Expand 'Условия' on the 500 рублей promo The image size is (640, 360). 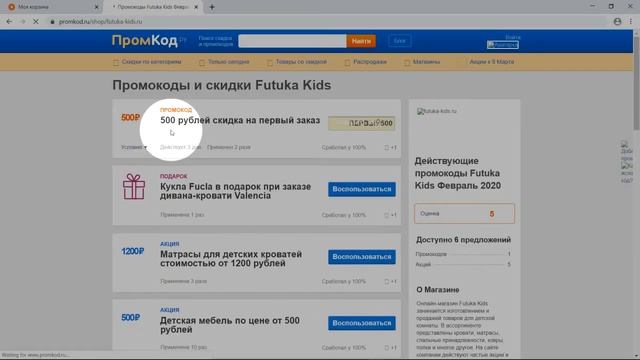click(x=134, y=147)
